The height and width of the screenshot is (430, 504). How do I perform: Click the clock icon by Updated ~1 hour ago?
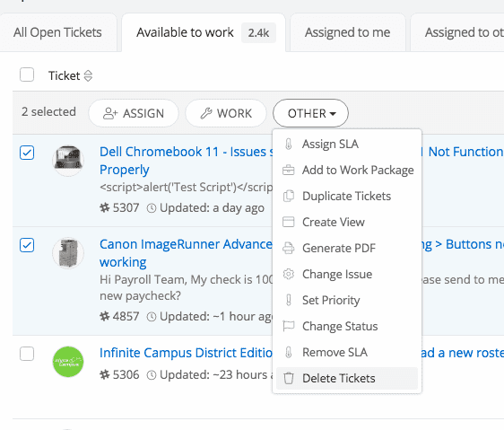point(152,317)
